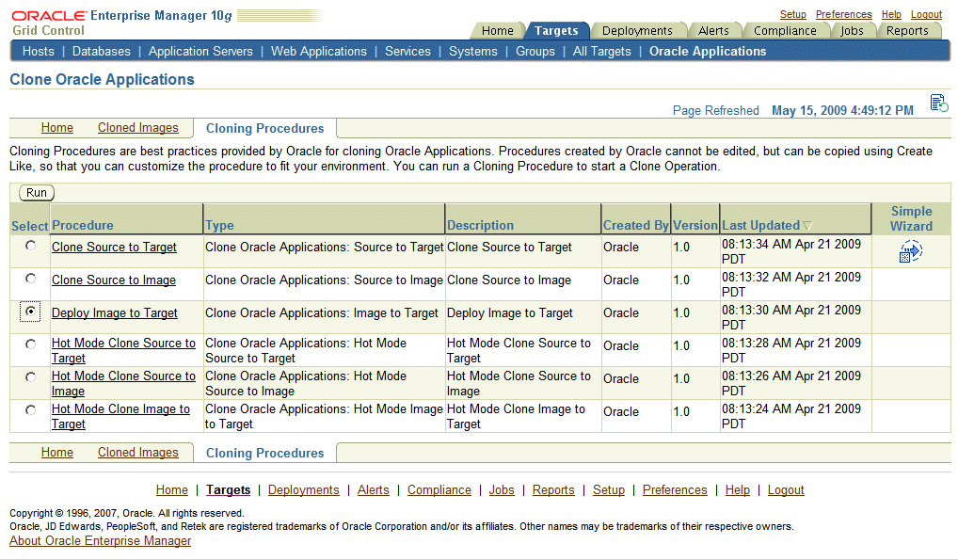This screenshot has width=958, height=560.
Task: Open Clone Source to Image procedure link
Action: tap(114, 280)
